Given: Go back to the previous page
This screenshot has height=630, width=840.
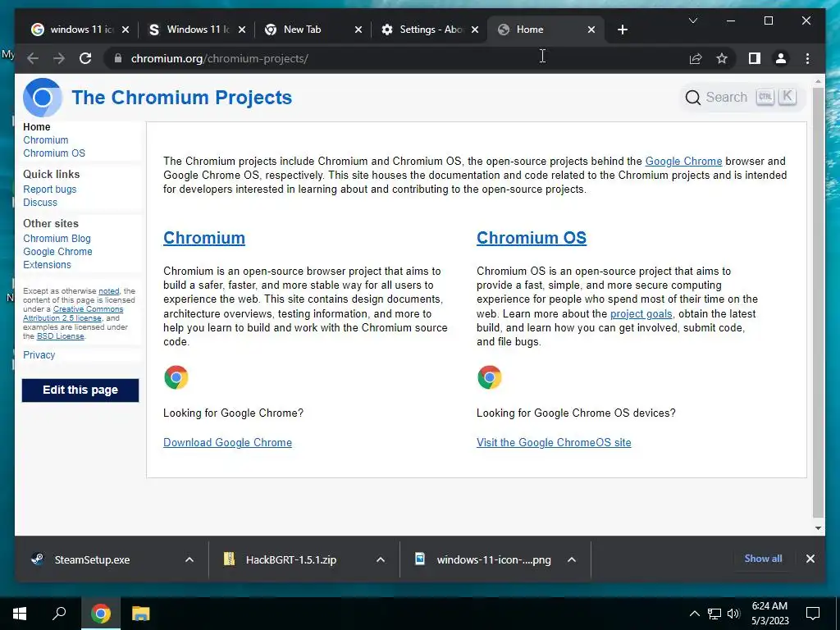Looking at the screenshot, I should (33, 58).
